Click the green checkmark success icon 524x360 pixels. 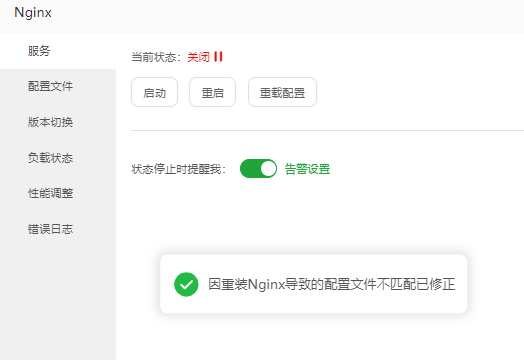coord(186,284)
